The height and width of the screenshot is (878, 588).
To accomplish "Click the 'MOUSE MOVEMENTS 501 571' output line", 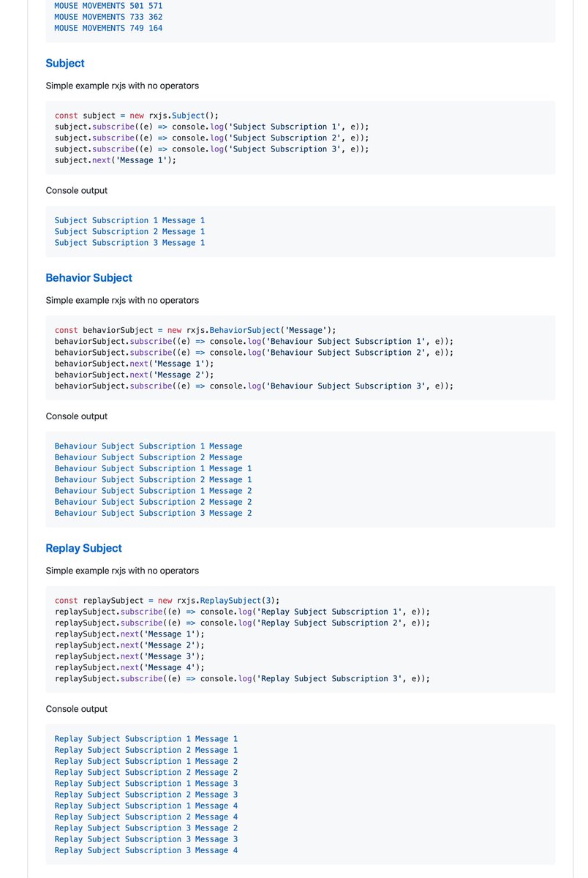I will click(108, 6).
